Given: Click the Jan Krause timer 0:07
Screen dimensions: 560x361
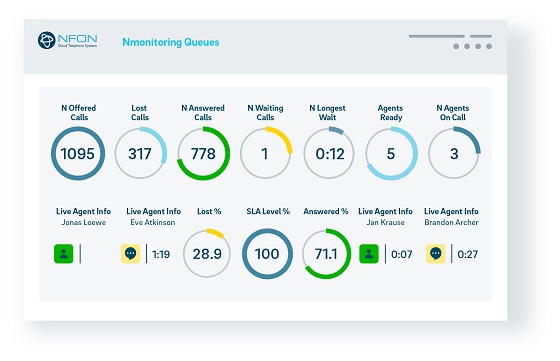Looking at the screenshot, I should click(401, 254).
